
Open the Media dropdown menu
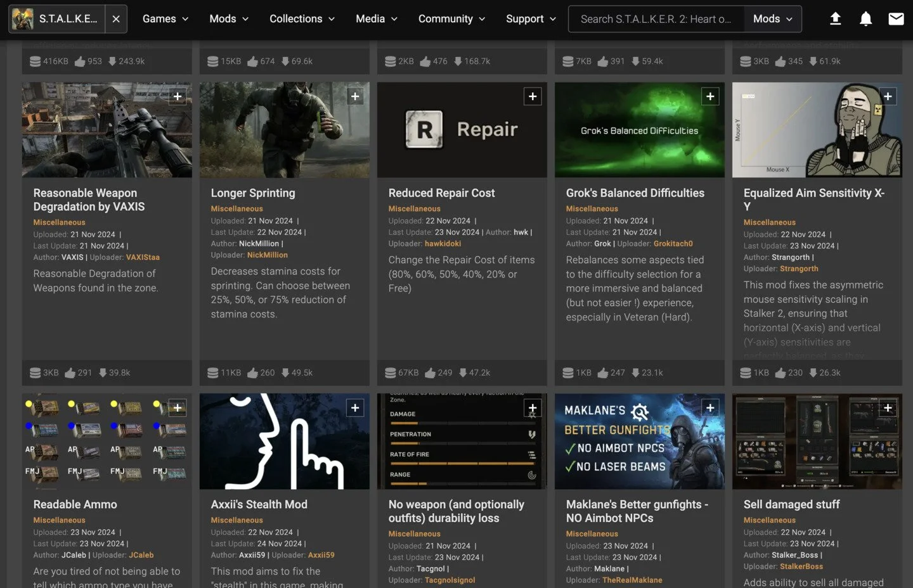coord(377,19)
